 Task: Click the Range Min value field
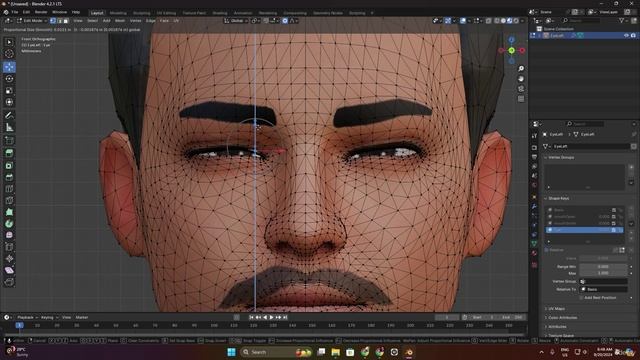tap(603, 267)
